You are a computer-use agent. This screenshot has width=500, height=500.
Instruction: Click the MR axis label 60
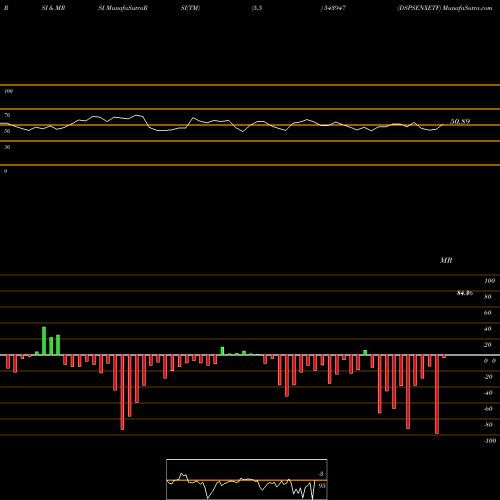(x=487, y=313)
